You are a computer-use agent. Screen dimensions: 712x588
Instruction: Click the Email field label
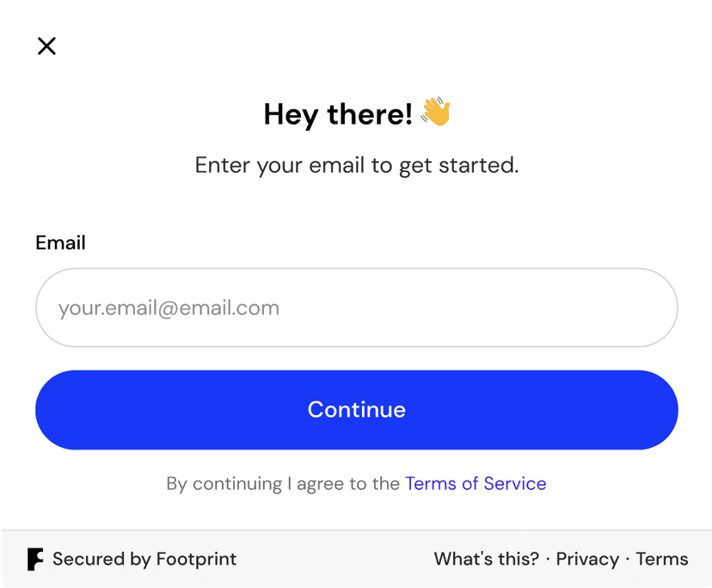click(60, 242)
